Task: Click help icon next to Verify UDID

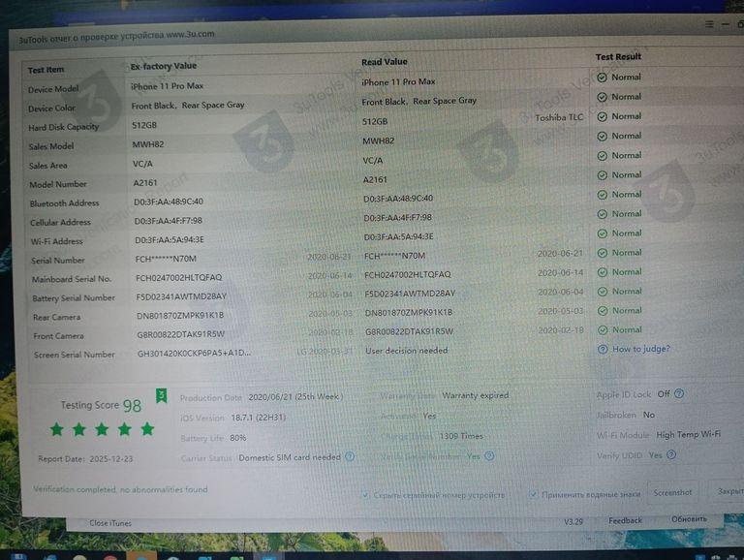Action: tap(672, 454)
